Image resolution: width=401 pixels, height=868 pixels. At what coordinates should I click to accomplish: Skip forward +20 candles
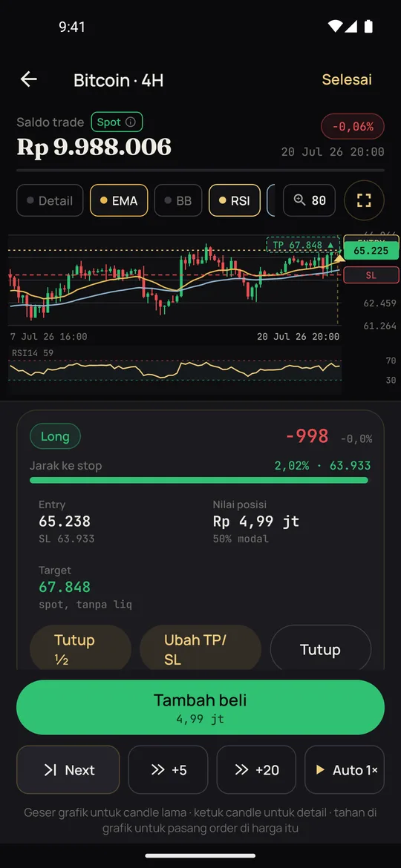click(256, 770)
